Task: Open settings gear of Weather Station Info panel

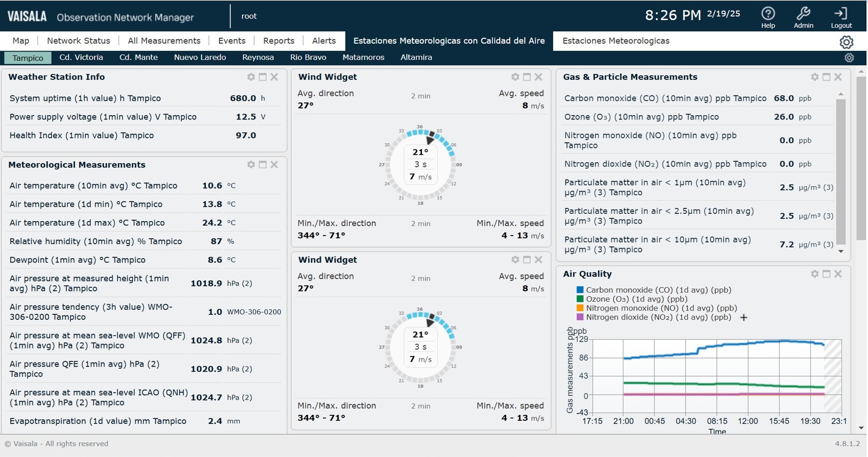Action: pyautogui.click(x=251, y=77)
